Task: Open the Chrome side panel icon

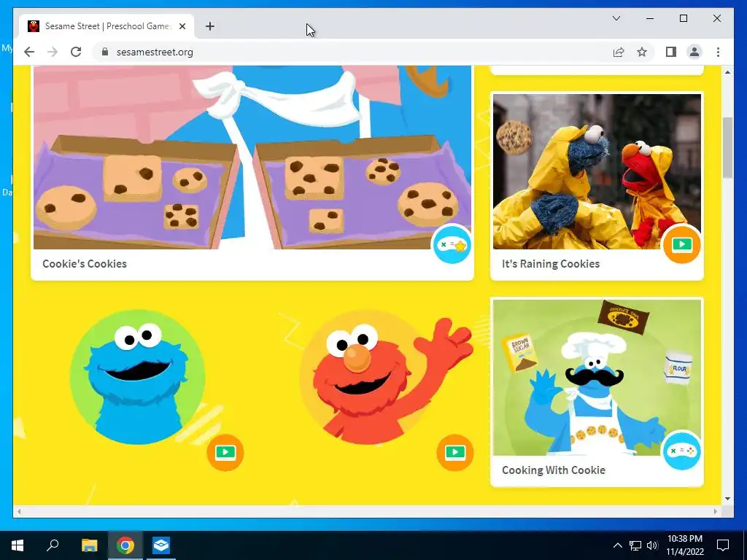Action: pyautogui.click(x=671, y=52)
